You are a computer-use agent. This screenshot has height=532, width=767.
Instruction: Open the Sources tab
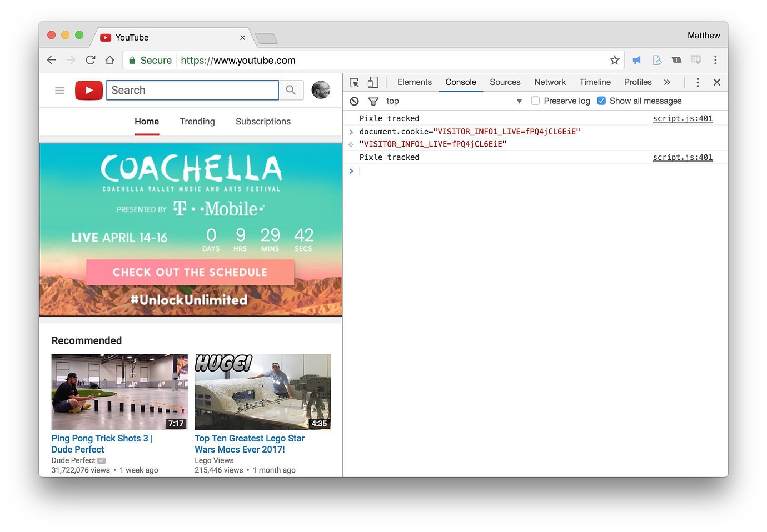[505, 82]
